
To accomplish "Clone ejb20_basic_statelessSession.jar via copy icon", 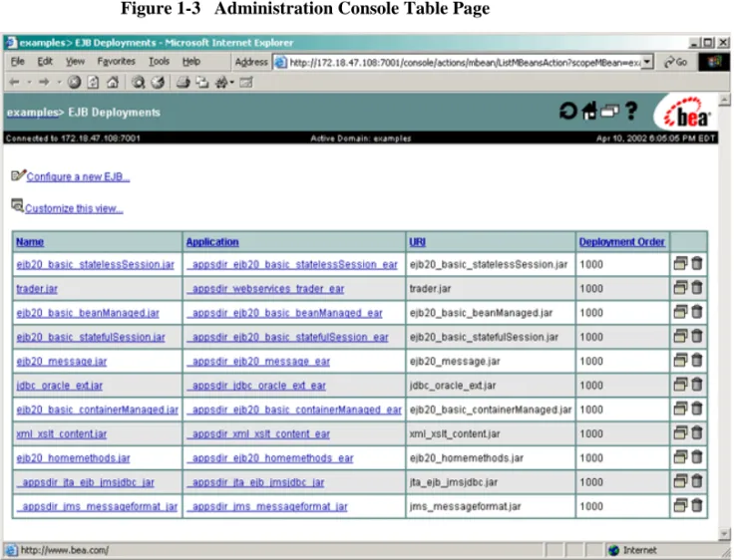I will (x=680, y=263).
